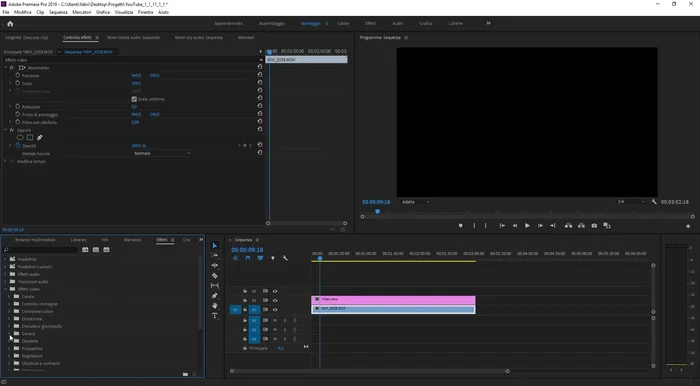This screenshot has width=700, height=386.
Task: Click the timeline playhead marker
Action: (320, 258)
